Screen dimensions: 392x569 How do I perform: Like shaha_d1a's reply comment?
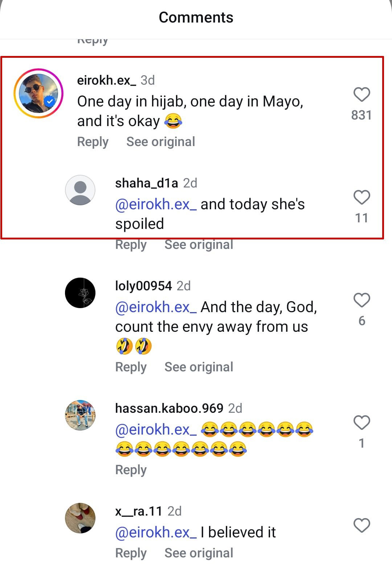tap(362, 198)
